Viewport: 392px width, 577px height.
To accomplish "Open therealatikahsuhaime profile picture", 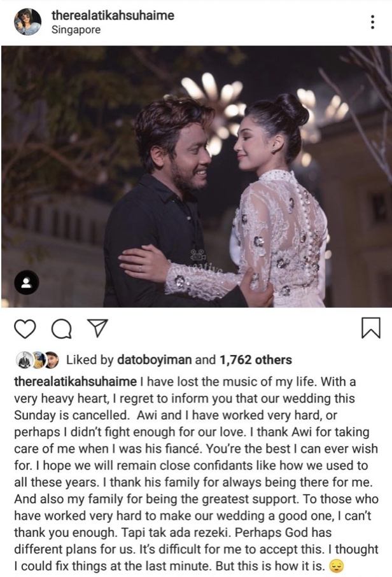I will click(27, 22).
